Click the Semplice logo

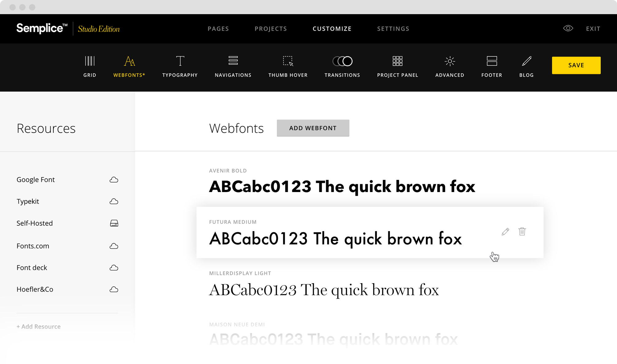[x=42, y=28]
